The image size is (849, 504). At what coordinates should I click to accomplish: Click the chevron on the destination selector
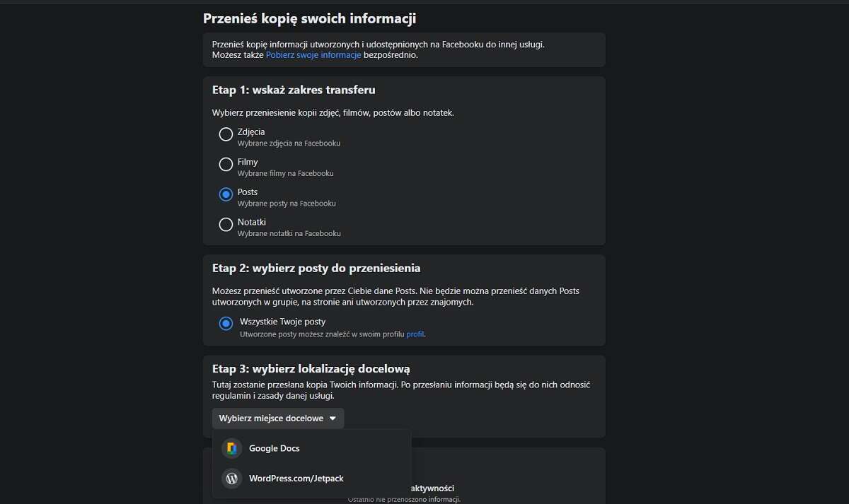click(333, 418)
